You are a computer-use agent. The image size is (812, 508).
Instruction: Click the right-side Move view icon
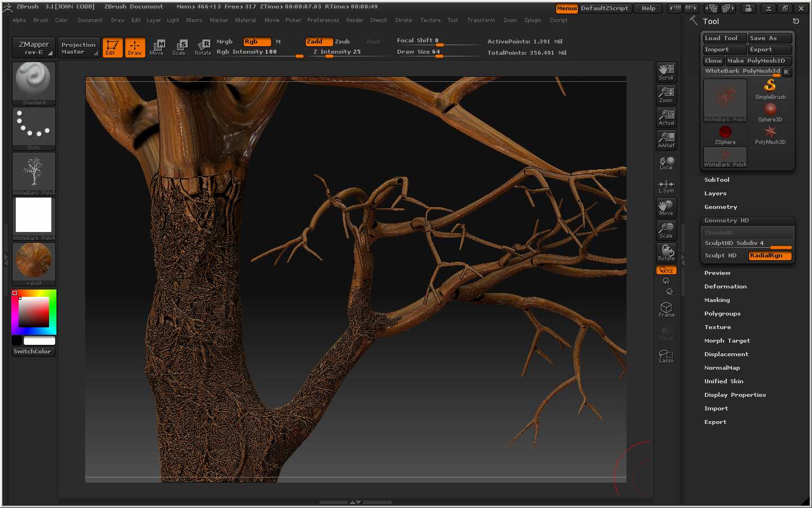(x=667, y=208)
